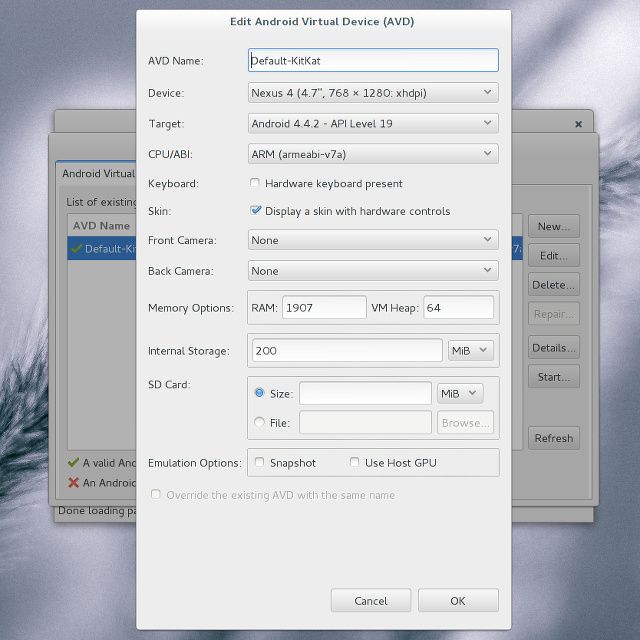Enable Hardware keyboard present checkbox
The height and width of the screenshot is (640, 640).
[255, 183]
